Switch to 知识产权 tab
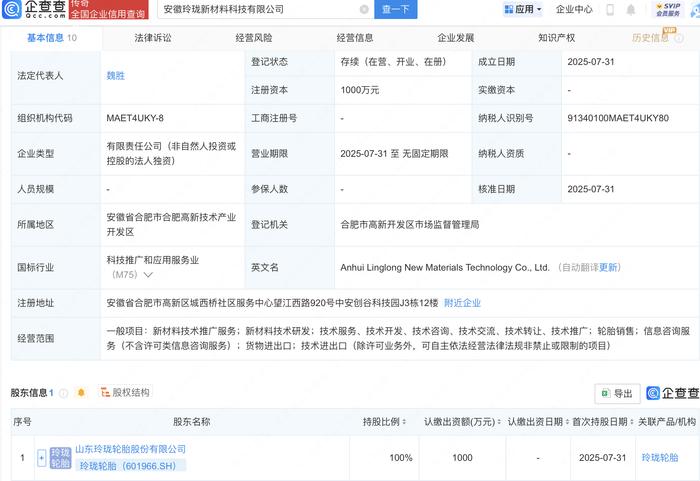Image resolution: width=700 pixels, height=481 pixels. point(556,38)
